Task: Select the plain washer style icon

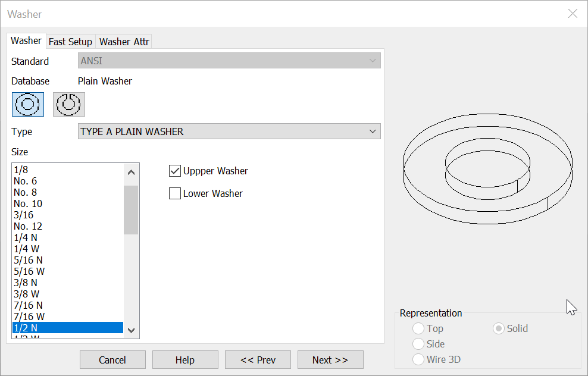Action: click(27, 104)
